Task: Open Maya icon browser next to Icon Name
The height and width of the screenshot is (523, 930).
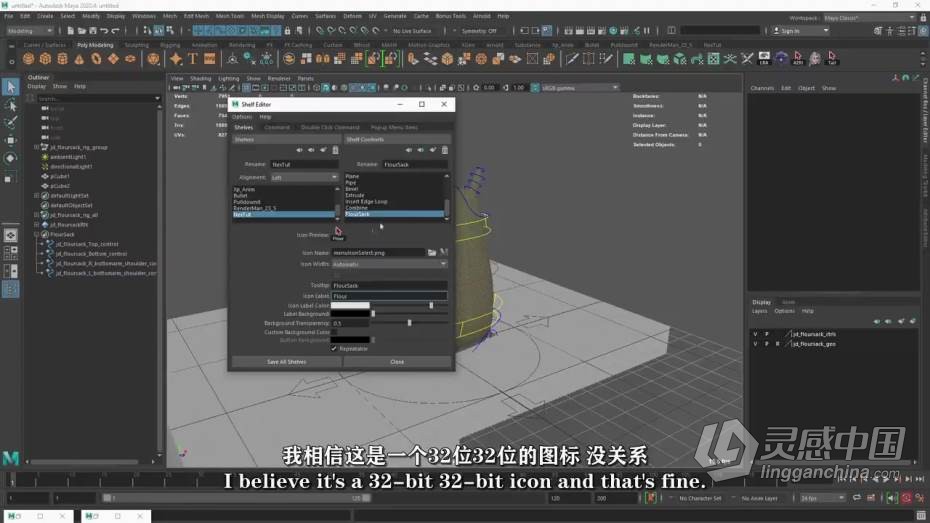Action: click(x=444, y=253)
